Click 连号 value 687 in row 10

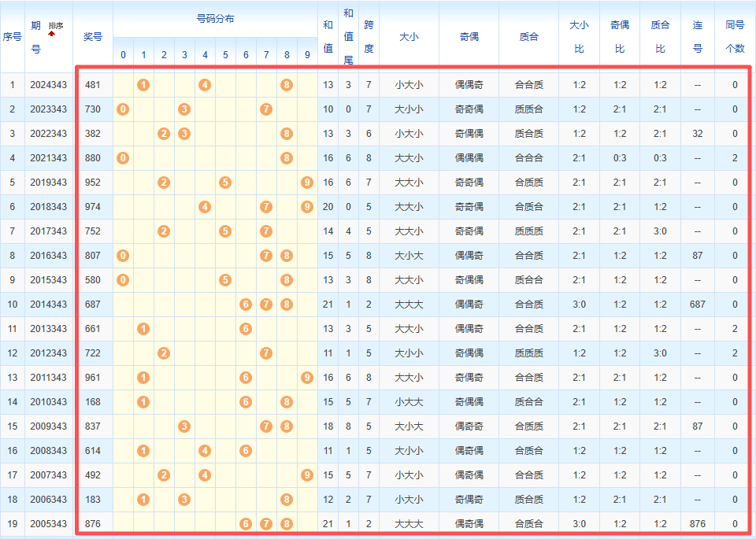[697, 305]
